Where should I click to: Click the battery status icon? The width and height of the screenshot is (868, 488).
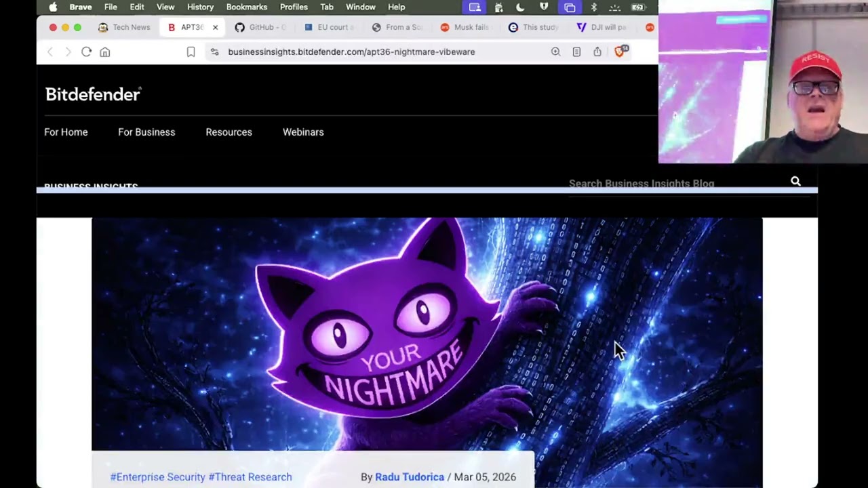[638, 7]
